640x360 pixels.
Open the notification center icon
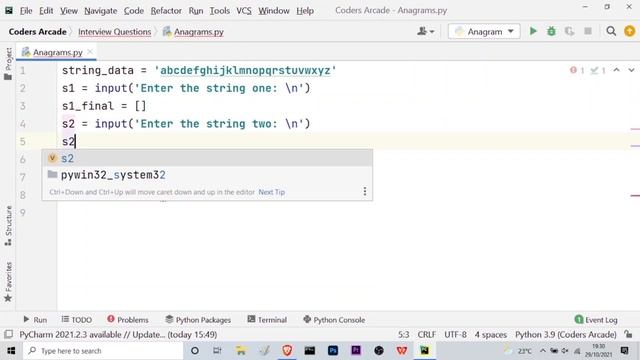(624, 351)
